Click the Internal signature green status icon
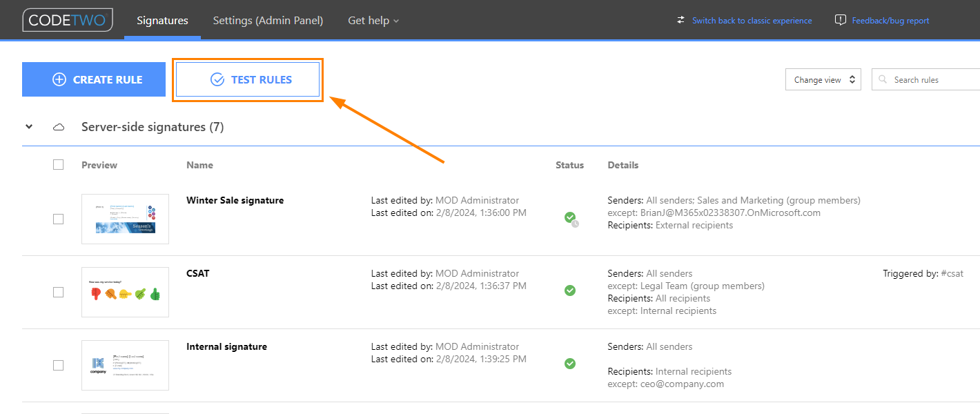This screenshot has width=980, height=414. [570, 364]
